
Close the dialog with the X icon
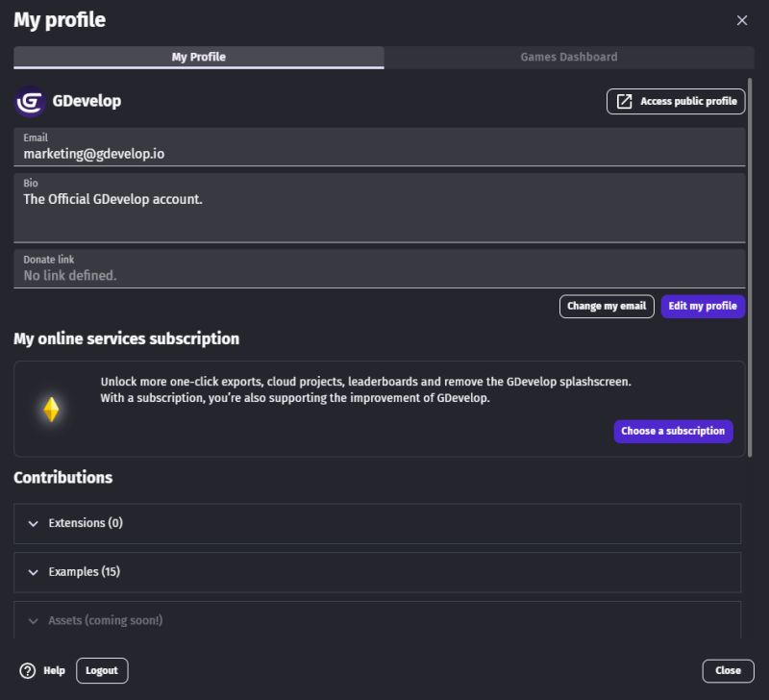coord(742,20)
